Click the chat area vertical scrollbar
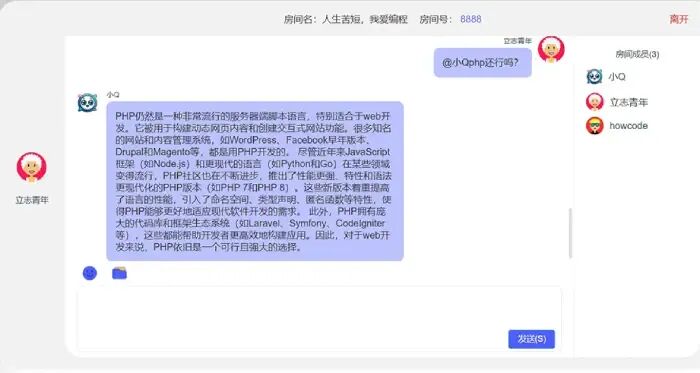Screen dimensions: 700x373 (570, 233)
